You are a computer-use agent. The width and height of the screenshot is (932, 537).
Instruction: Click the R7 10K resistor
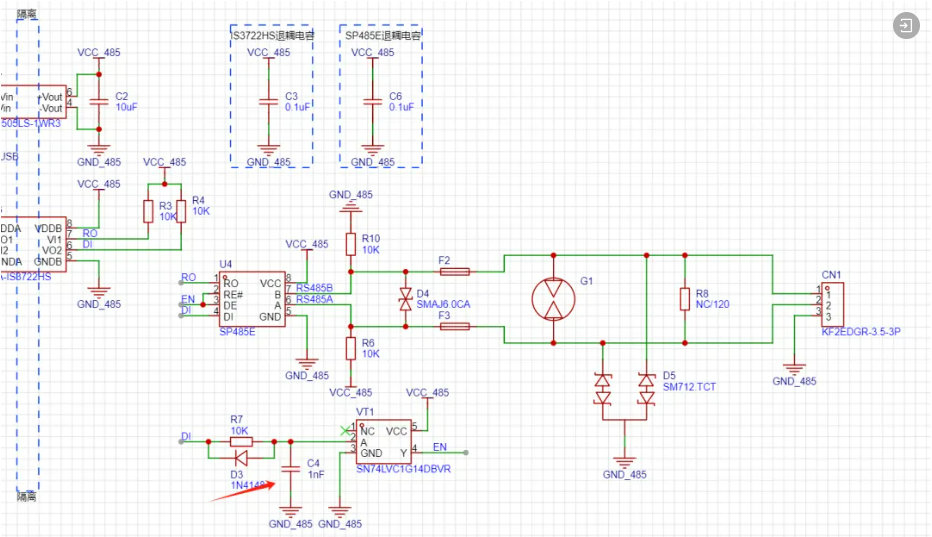tap(237, 441)
